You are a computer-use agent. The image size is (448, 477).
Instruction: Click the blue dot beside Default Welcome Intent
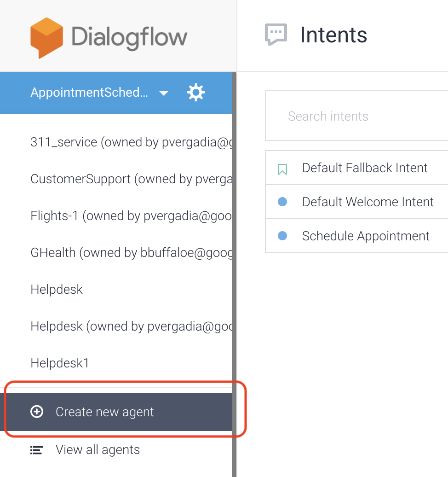point(282,202)
